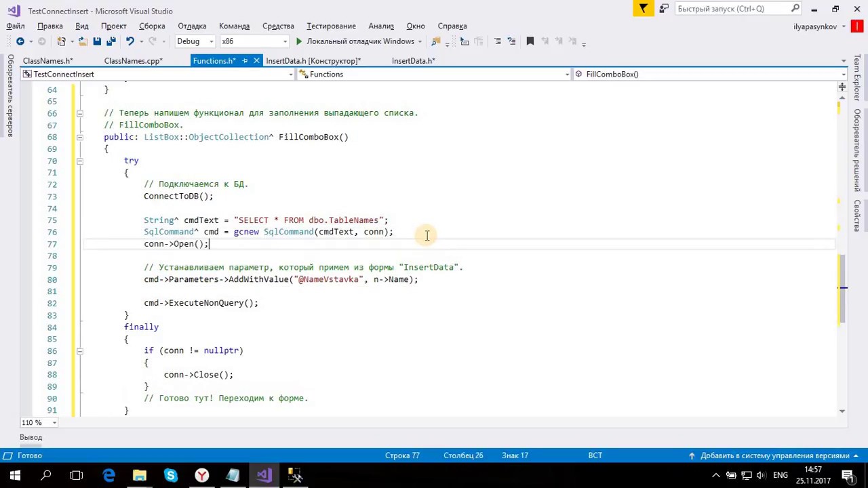Image resolution: width=868 pixels, height=488 pixels.
Task: Click the quick launch magnifier icon
Action: 795,8
